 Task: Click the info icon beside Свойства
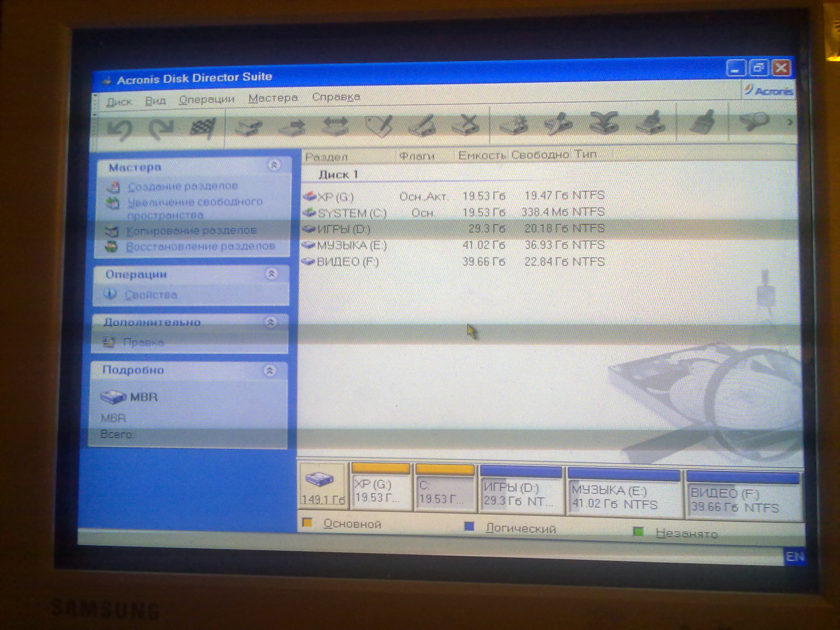[x=110, y=294]
